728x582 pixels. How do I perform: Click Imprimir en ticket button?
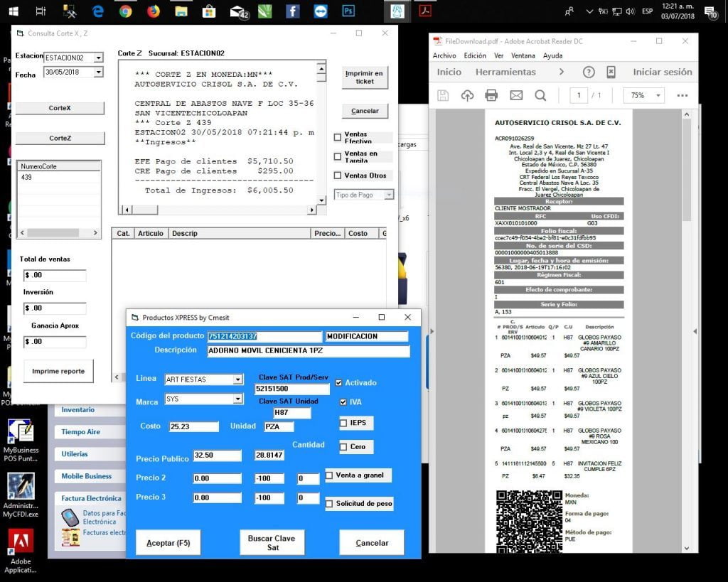pos(365,77)
